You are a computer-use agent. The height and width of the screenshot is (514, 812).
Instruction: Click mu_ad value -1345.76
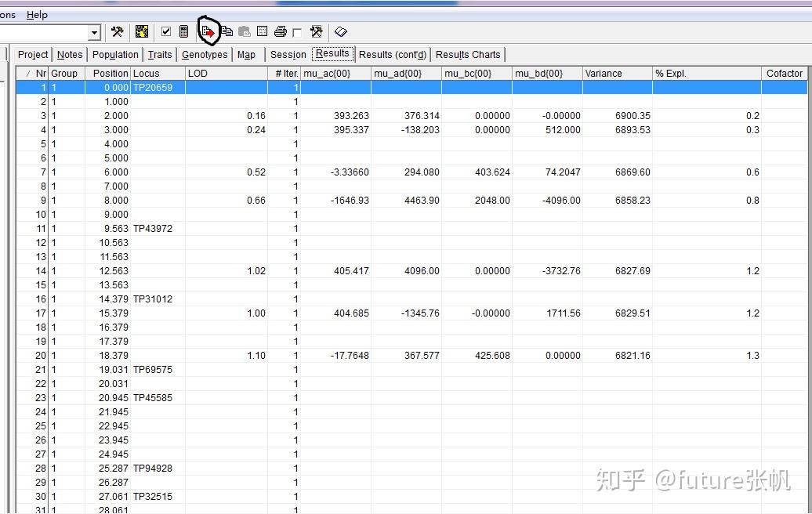420,313
